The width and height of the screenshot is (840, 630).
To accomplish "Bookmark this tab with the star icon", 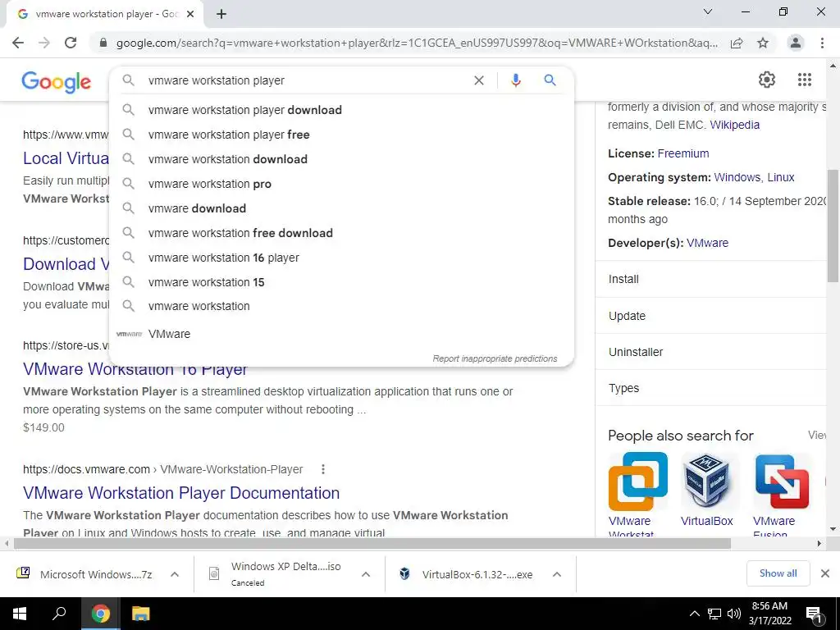I will (763, 43).
